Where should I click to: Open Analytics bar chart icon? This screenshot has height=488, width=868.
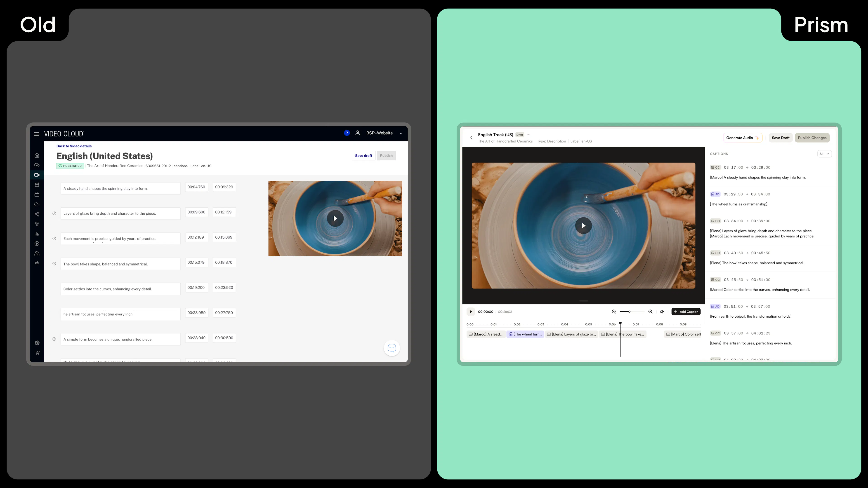[x=37, y=234]
